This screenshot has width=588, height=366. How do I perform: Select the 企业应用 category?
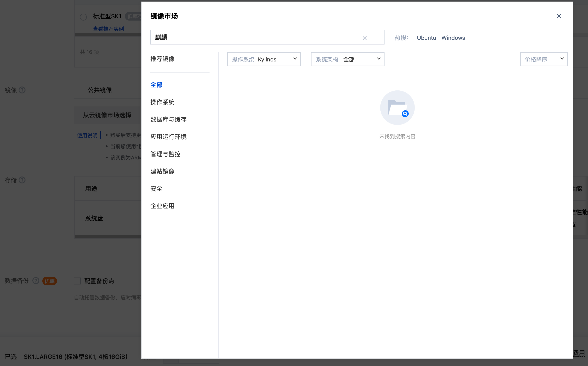pyautogui.click(x=162, y=206)
